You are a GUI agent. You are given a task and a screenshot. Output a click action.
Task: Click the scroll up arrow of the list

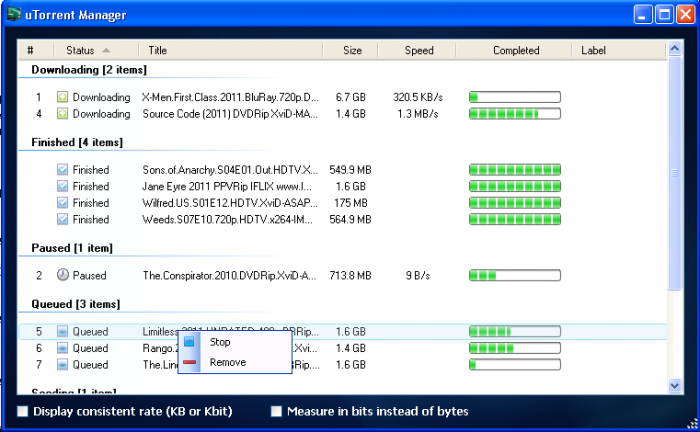[x=675, y=48]
